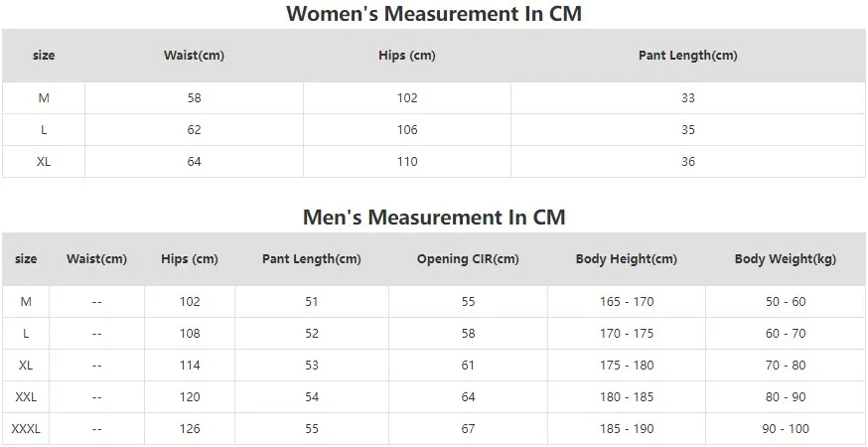This screenshot has height=447, width=868.
Task: Click the men's XXL size label
Action: (x=26, y=397)
